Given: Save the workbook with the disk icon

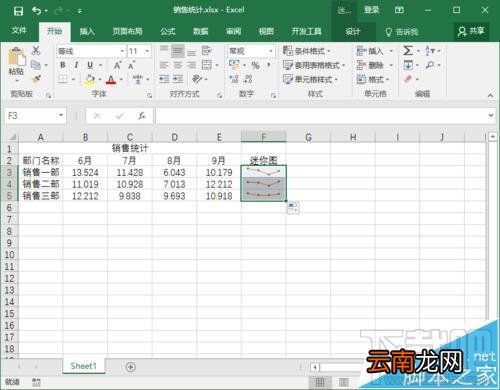Looking at the screenshot, I should [18, 11].
